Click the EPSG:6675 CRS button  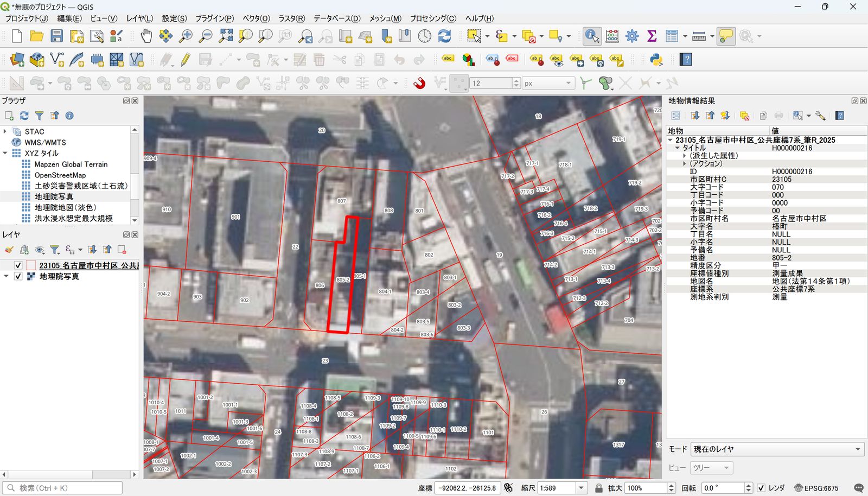[x=816, y=488]
